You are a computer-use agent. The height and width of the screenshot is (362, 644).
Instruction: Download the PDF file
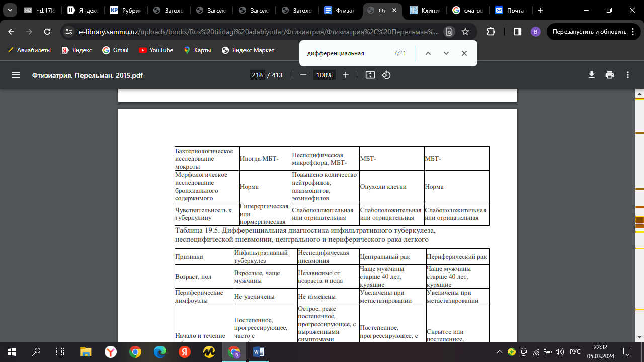[592, 75]
